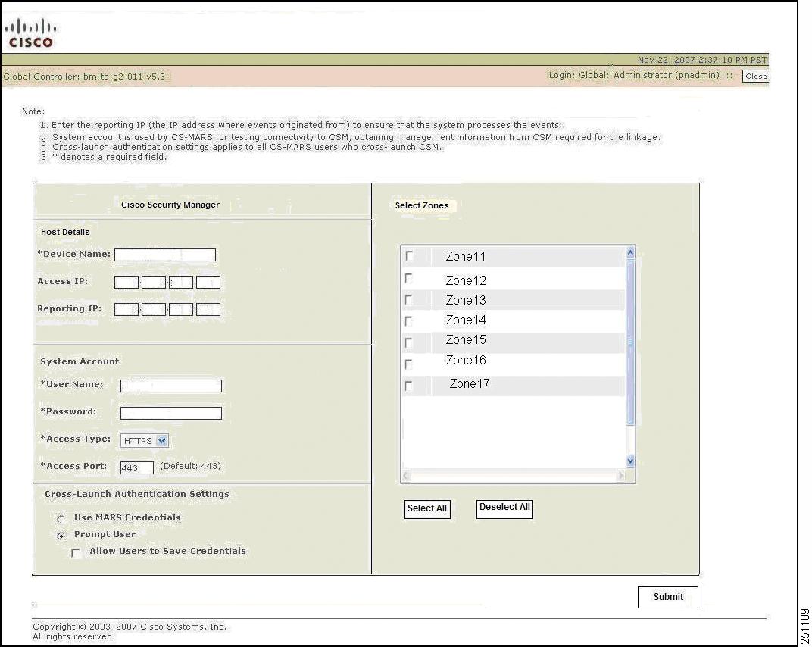This screenshot has height=647, width=812.
Task: Focus the last Access IP octet field
Action: click(208, 283)
